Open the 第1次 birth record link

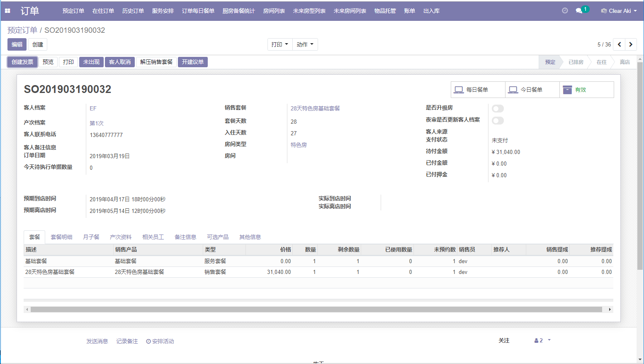[x=97, y=123]
